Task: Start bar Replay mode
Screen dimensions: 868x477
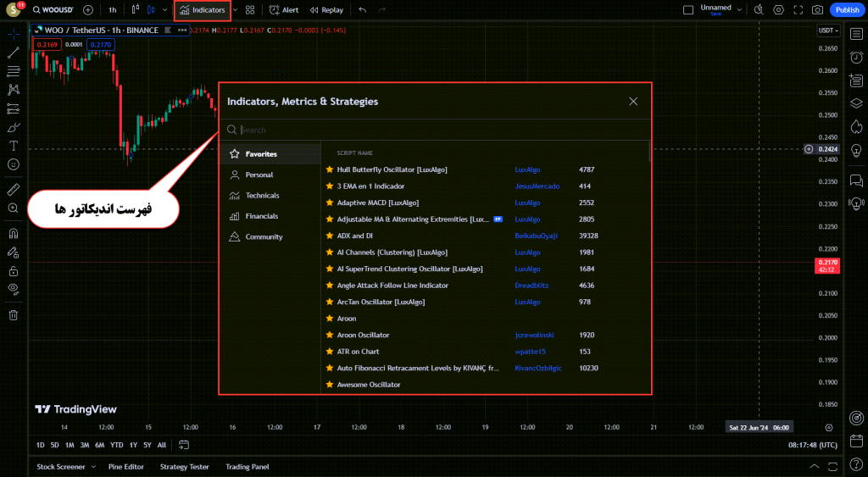Action: 326,10
